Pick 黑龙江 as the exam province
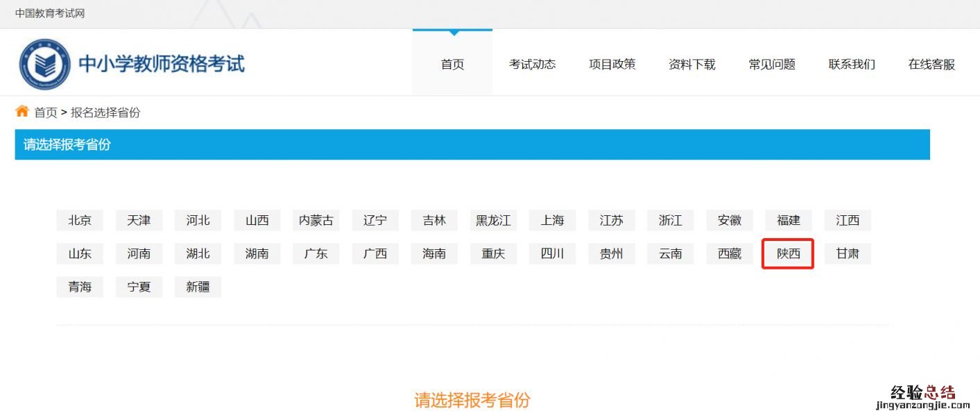The width and height of the screenshot is (980, 418). click(493, 221)
